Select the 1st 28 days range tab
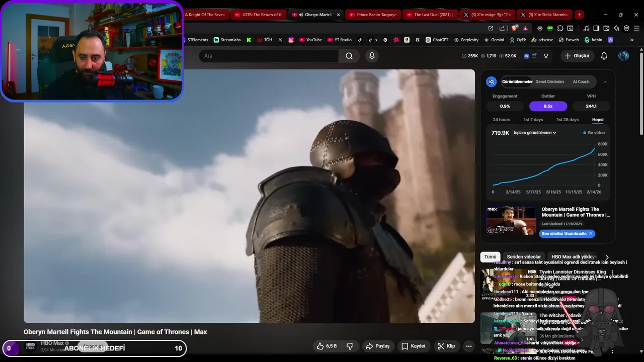Viewport: 644px width, 362px height. coord(568,120)
